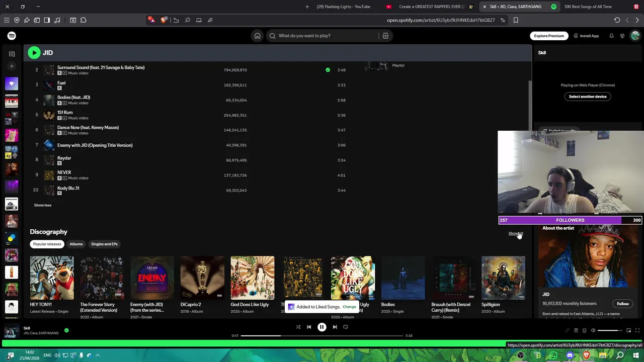Toggle the saved check on Surround Sound
This screenshot has height=362, width=644.
[x=328, y=70]
